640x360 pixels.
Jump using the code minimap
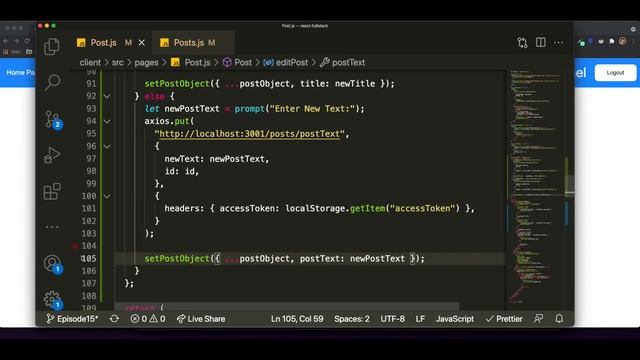coord(535,186)
